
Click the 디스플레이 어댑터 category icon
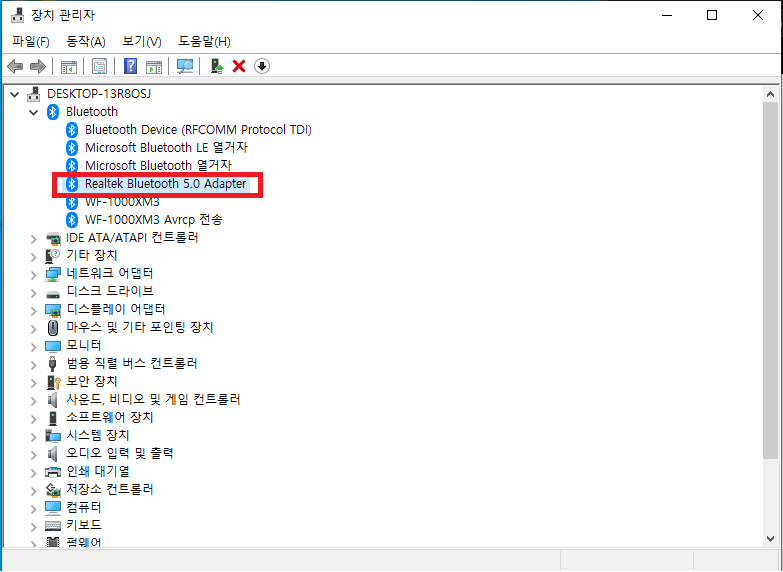click(x=53, y=310)
